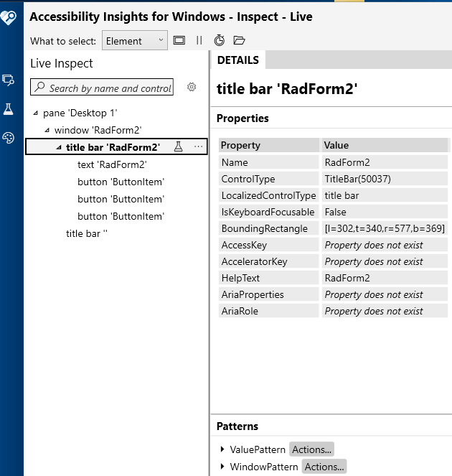Click the AriaRole property name cell
Screen dimensions: 452x476
coord(268,311)
